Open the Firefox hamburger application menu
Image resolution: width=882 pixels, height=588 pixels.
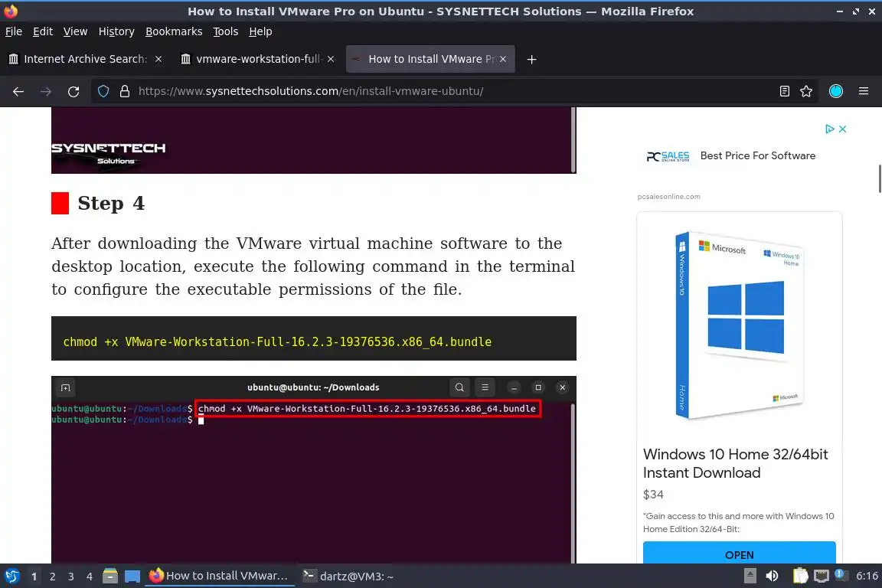[x=864, y=91]
